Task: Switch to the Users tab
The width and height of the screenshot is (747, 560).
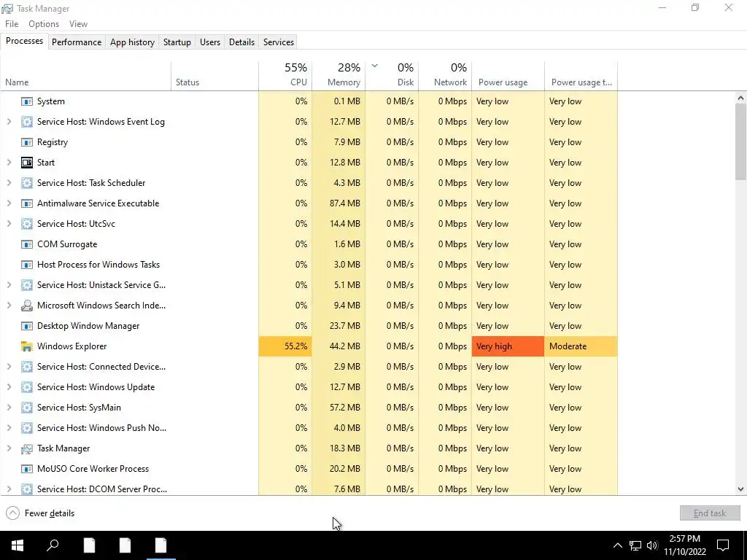Action: (x=210, y=42)
